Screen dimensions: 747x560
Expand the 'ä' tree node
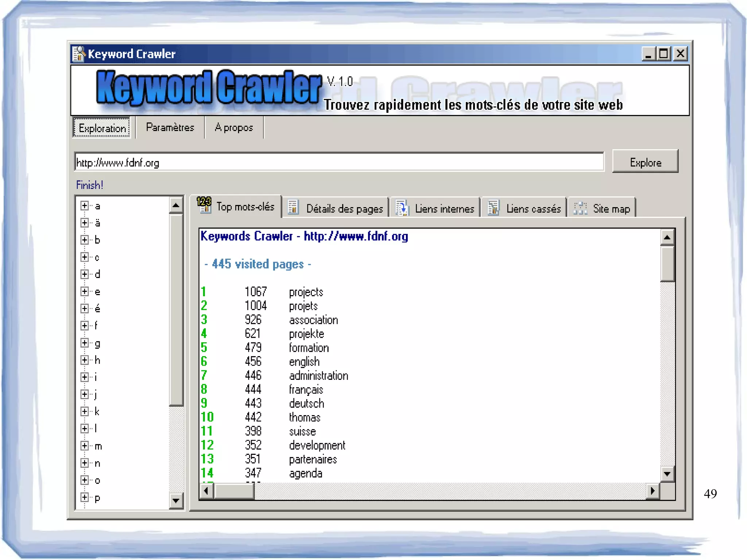point(84,223)
